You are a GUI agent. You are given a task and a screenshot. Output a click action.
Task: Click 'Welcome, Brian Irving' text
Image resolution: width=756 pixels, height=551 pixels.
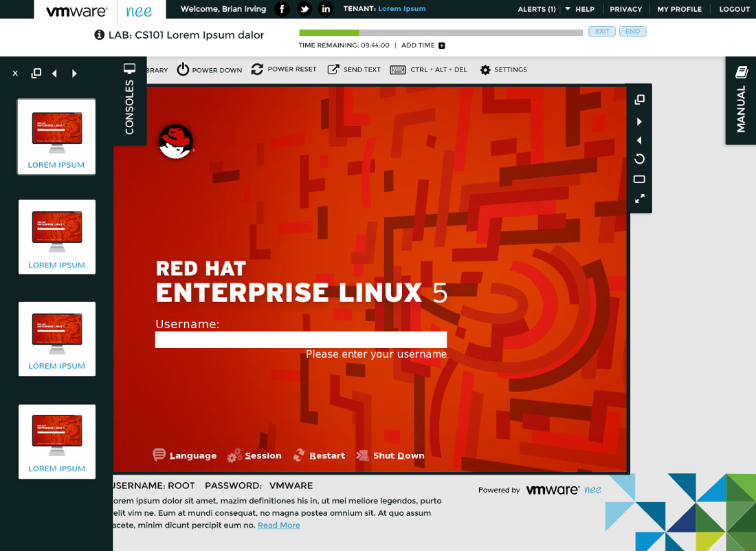pyautogui.click(x=223, y=9)
